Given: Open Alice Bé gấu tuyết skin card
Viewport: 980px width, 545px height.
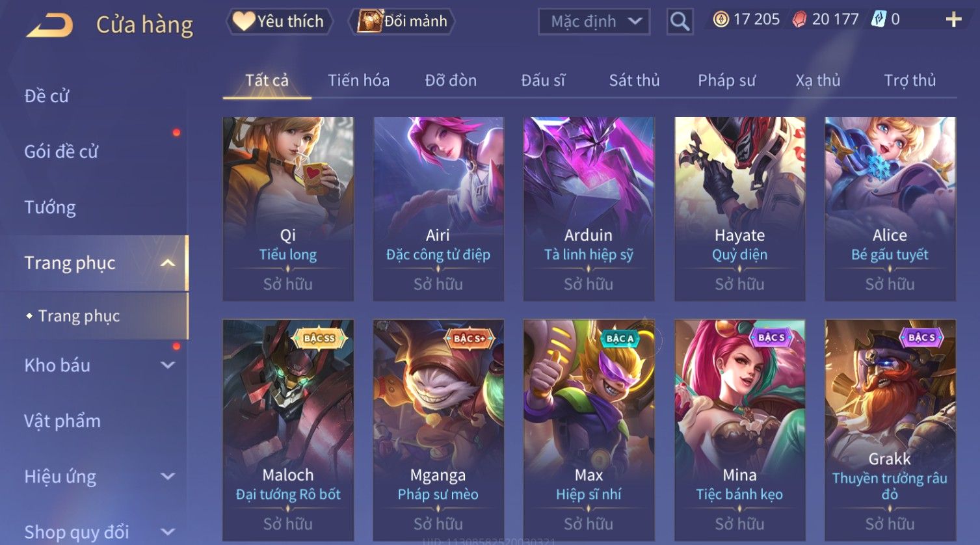Looking at the screenshot, I should pyautogui.click(x=890, y=209).
